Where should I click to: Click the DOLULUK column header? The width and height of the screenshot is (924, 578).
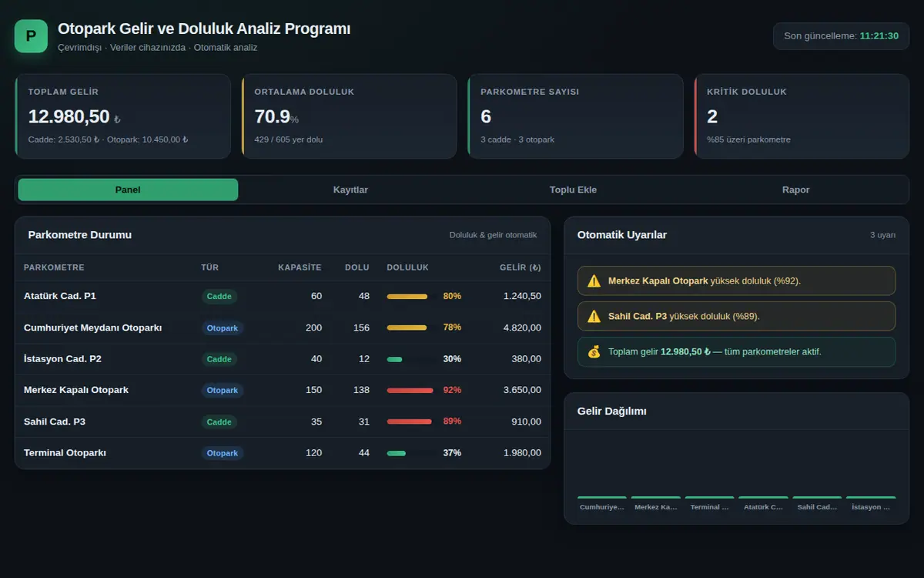pyautogui.click(x=407, y=267)
